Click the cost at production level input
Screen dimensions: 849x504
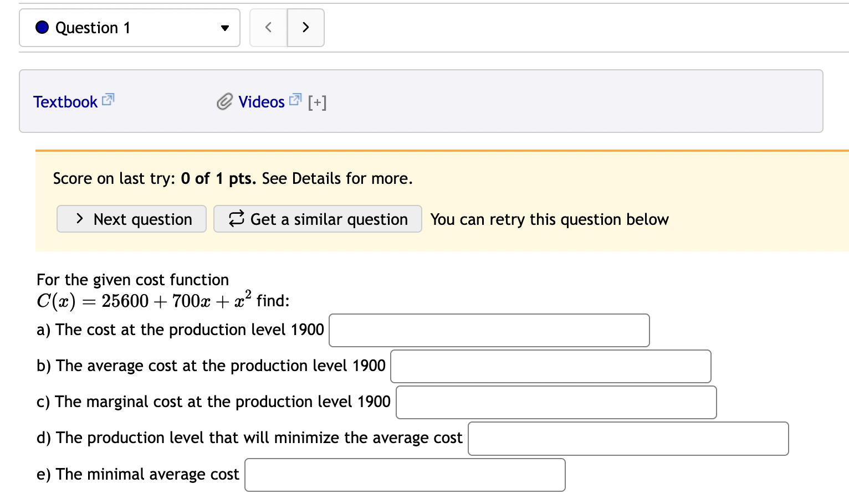(489, 331)
